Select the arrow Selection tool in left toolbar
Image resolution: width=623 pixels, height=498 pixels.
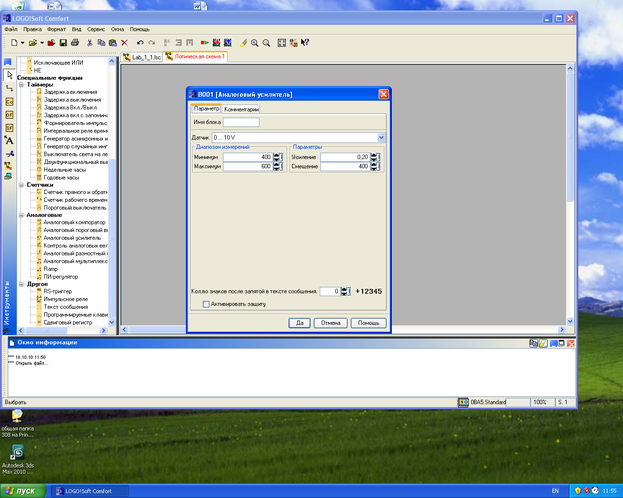[x=8, y=76]
